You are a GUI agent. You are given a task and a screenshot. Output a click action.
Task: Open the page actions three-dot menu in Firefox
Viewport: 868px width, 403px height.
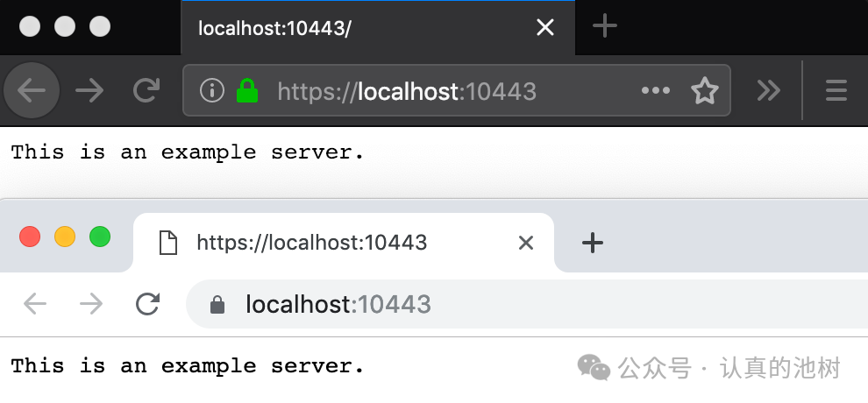656,90
